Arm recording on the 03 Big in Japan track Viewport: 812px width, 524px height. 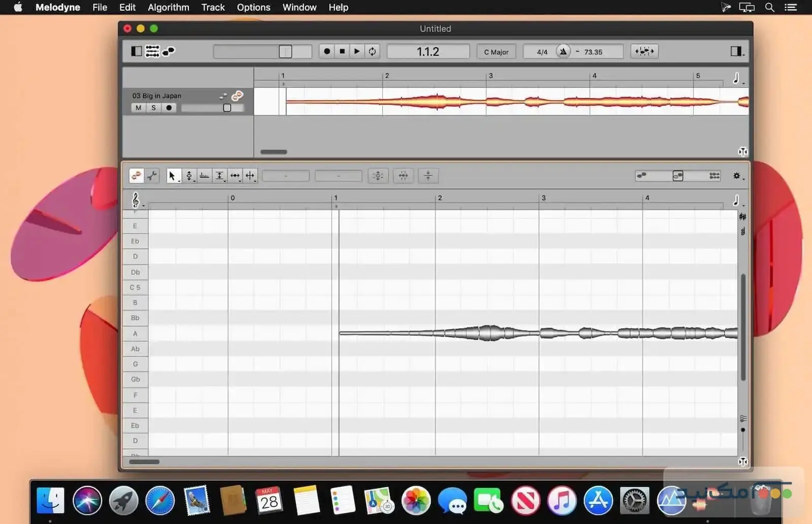tap(168, 108)
